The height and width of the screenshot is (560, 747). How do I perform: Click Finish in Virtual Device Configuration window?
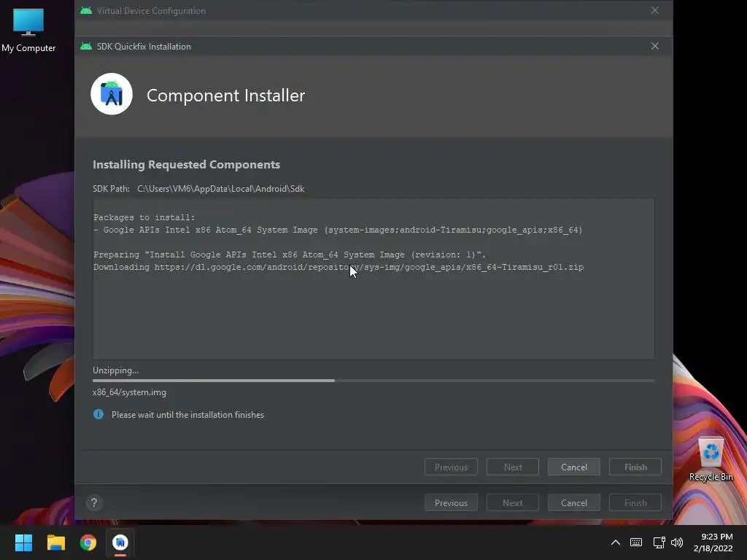coord(635,503)
